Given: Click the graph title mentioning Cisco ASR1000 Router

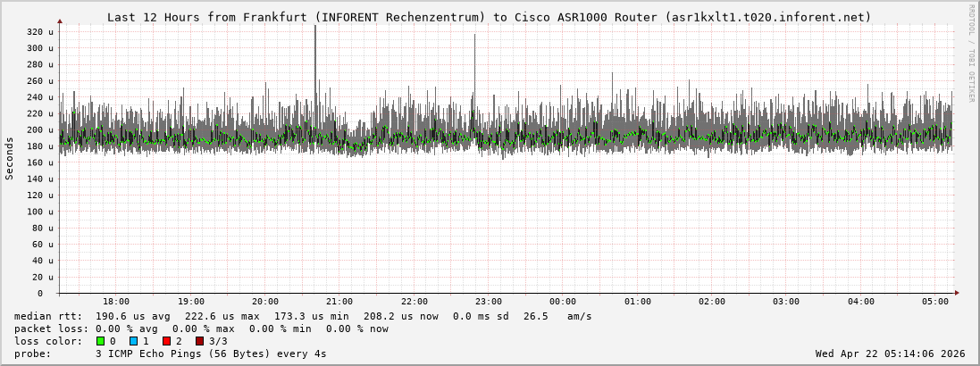Looking at the screenshot, I should click(x=489, y=17).
